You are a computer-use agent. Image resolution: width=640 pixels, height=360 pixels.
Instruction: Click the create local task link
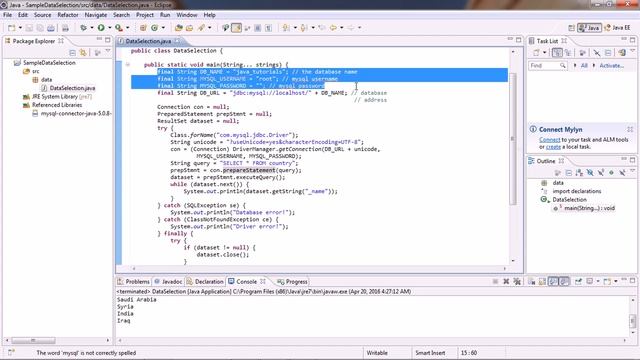(x=553, y=147)
